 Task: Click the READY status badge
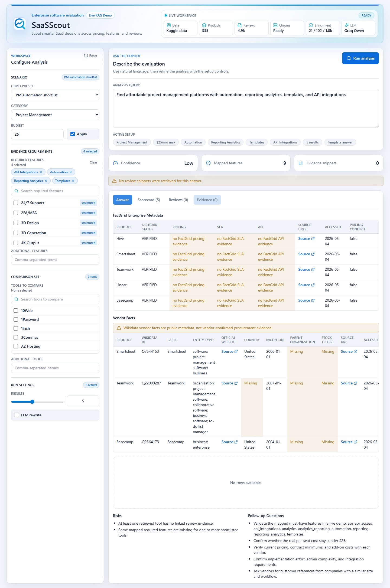tap(366, 15)
